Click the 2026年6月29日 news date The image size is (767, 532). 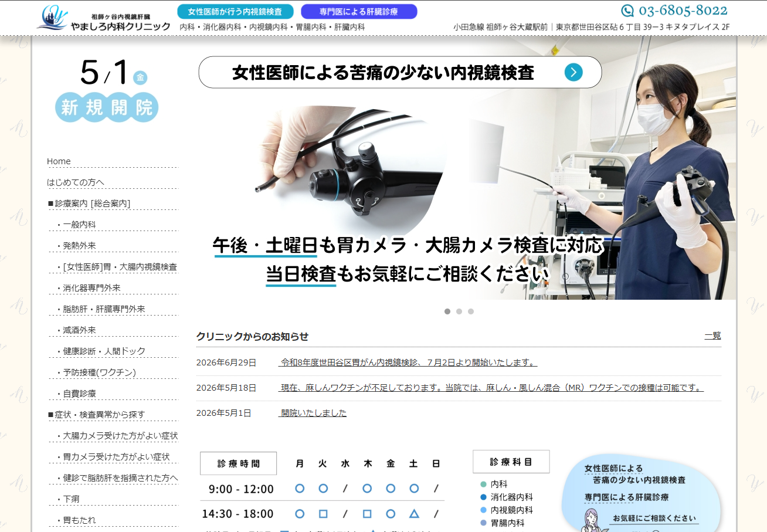(x=226, y=362)
